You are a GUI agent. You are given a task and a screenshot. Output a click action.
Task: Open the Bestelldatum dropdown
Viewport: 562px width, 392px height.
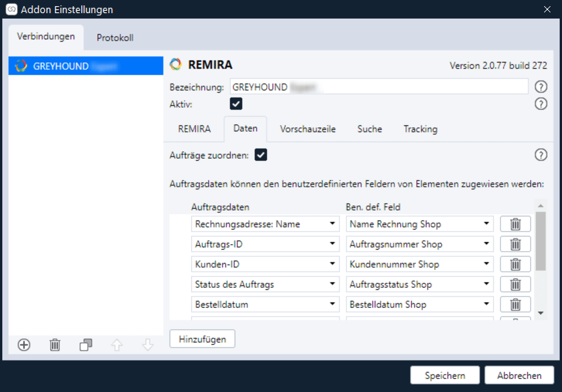coord(265,304)
